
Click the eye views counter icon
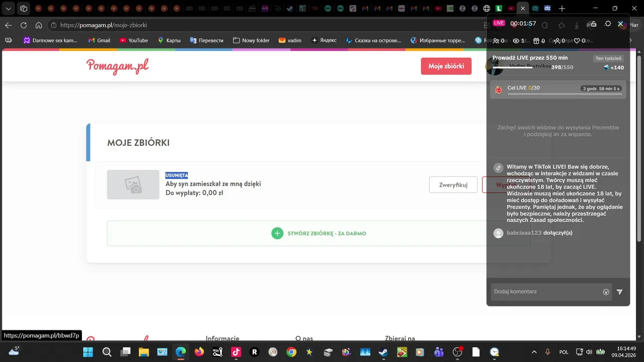tap(516, 41)
